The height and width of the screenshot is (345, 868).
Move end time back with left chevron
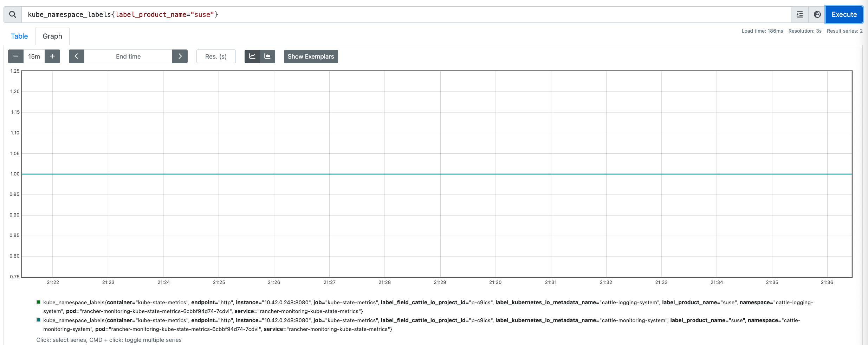click(76, 57)
